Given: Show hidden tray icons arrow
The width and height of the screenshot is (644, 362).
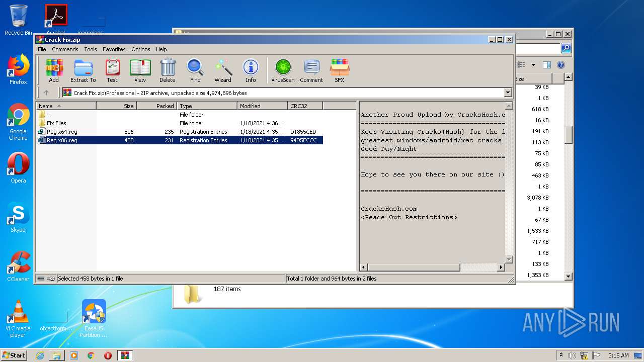Looking at the screenshot, I should pyautogui.click(x=561, y=355).
